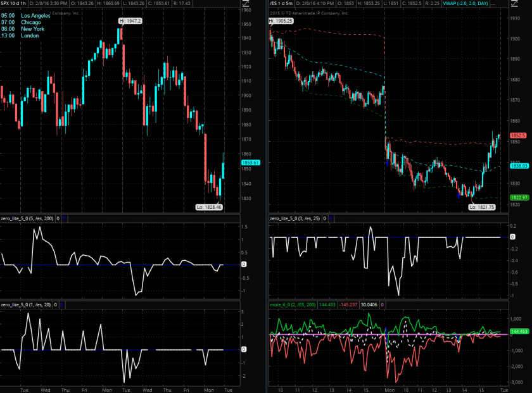
Task: Open the zero_lite_5_0 (5, /es, 200) study label
Action: tap(27, 218)
